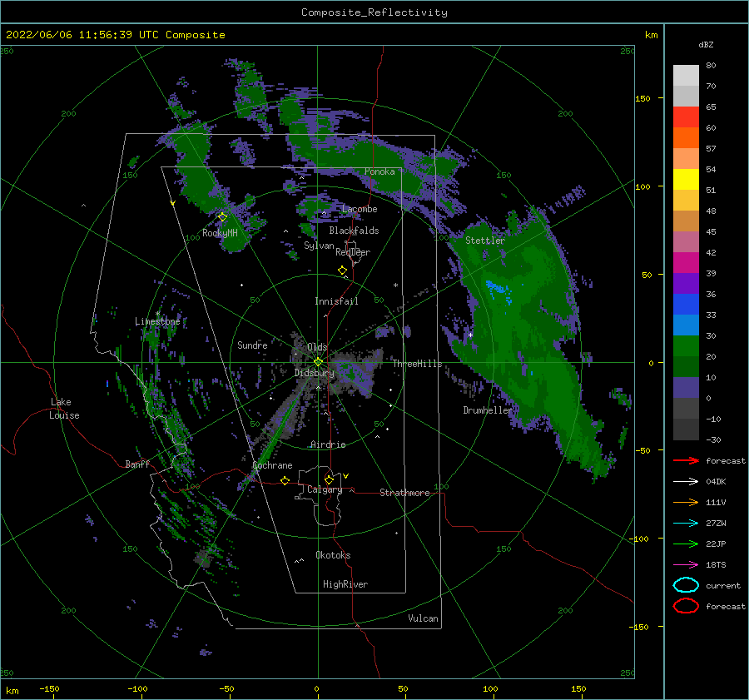
Task: Click the Composite_Reflectivity title
Action: (374, 12)
